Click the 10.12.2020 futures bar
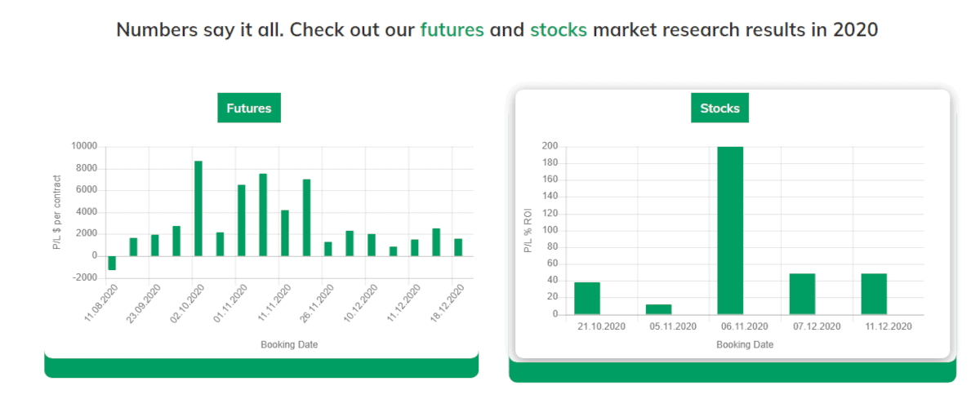 (372, 245)
